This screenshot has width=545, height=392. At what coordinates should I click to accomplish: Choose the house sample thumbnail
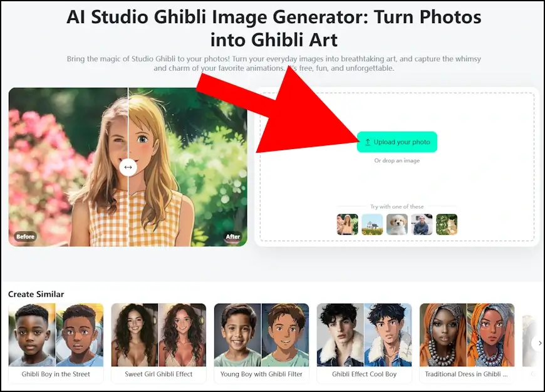[372, 224]
